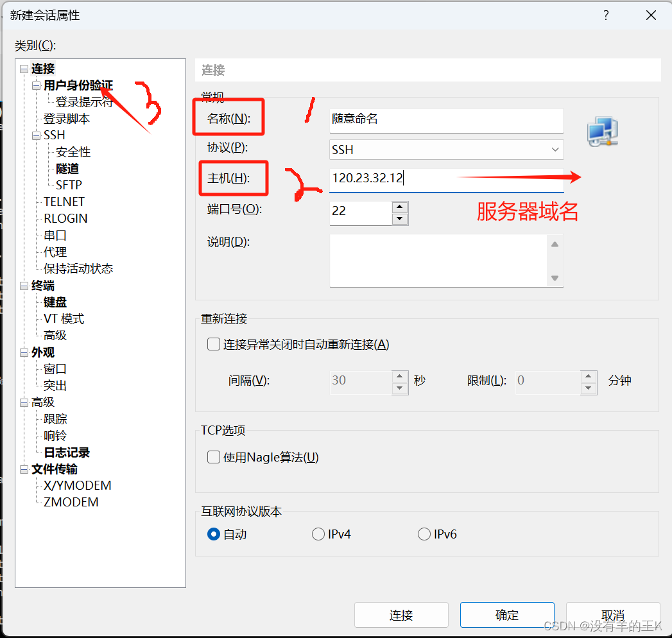Select IPv6 radio button
672x638 pixels.
[x=424, y=534]
